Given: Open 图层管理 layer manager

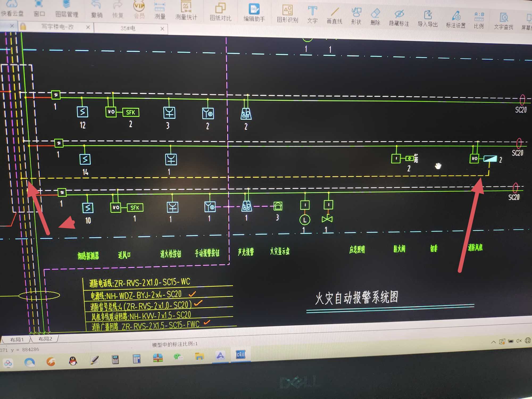Looking at the screenshot, I should [66, 9].
